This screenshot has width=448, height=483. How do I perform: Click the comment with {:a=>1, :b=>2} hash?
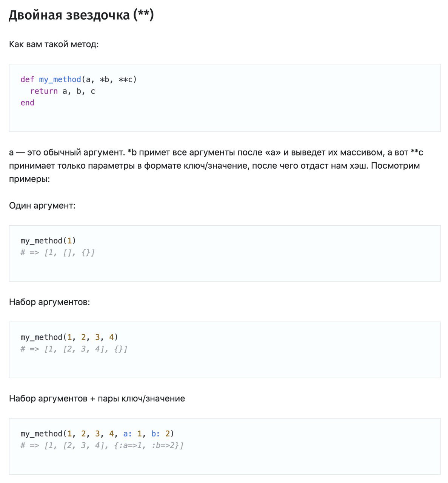102,446
